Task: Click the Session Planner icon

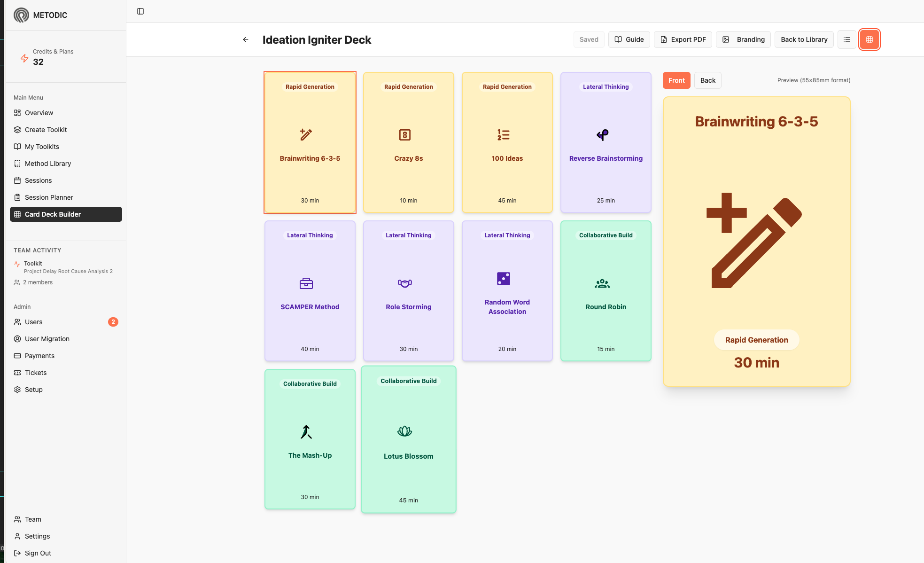Action: pyautogui.click(x=17, y=197)
